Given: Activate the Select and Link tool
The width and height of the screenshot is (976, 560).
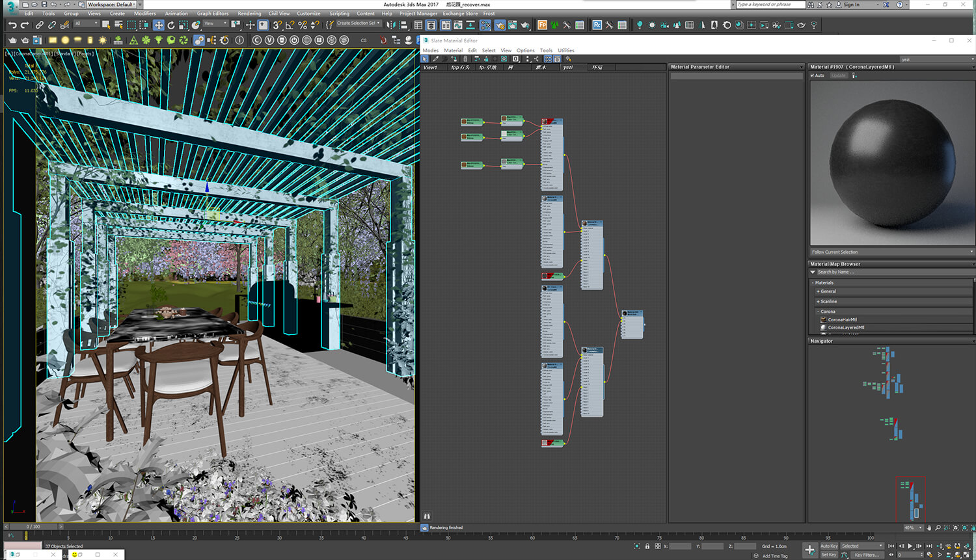Looking at the screenshot, I should pos(40,25).
